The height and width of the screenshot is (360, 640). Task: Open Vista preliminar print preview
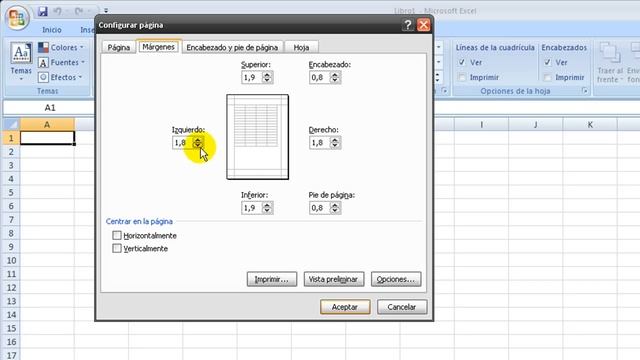click(x=334, y=279)
